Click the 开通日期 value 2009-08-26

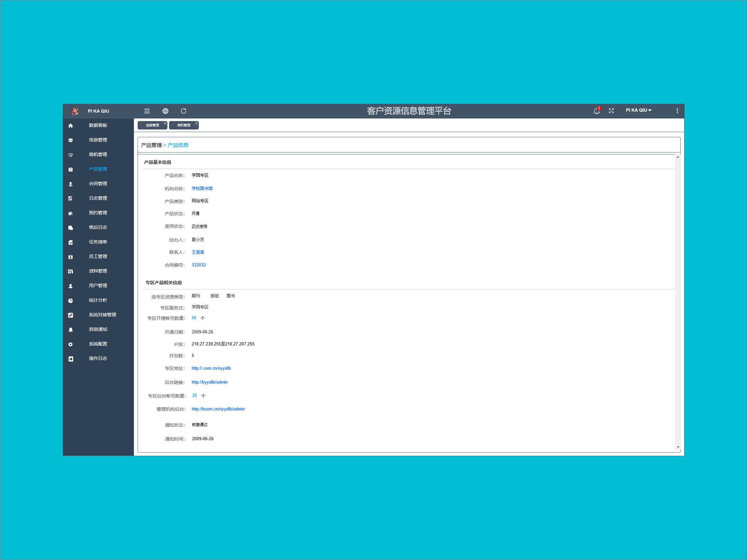[202, 332]
